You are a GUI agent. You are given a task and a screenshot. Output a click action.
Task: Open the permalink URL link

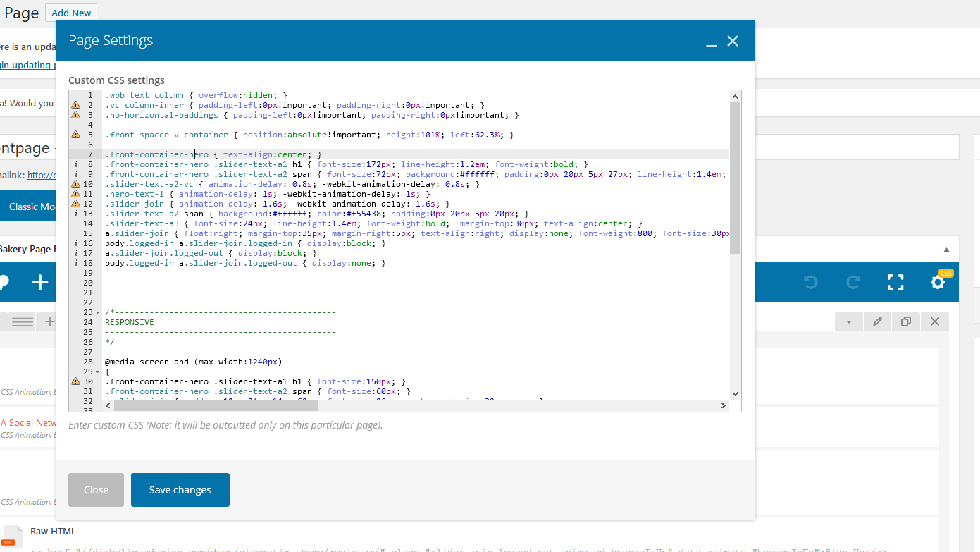coord(42,176)
